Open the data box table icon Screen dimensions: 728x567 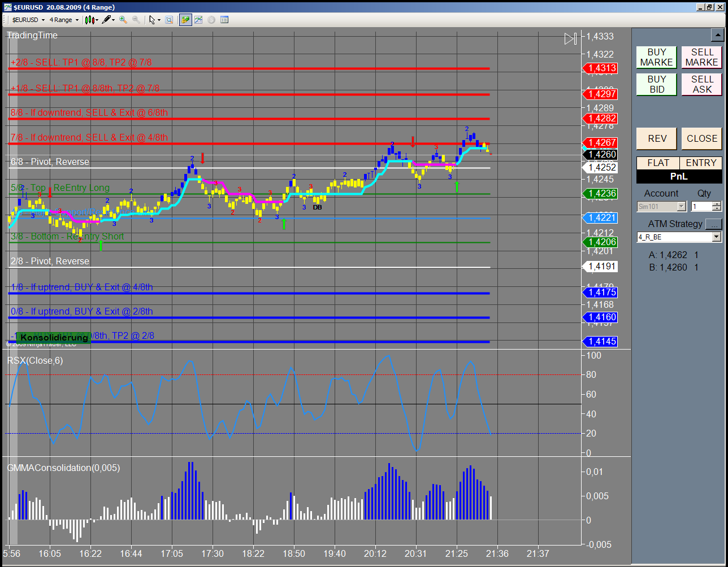[224, 20]
